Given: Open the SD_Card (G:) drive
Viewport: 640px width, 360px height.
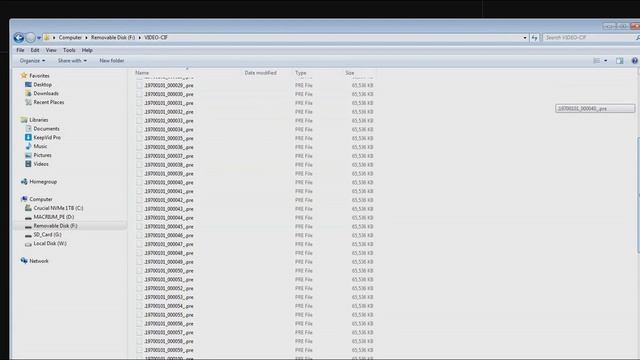Looking at the screenshot, I should (47, 235).
